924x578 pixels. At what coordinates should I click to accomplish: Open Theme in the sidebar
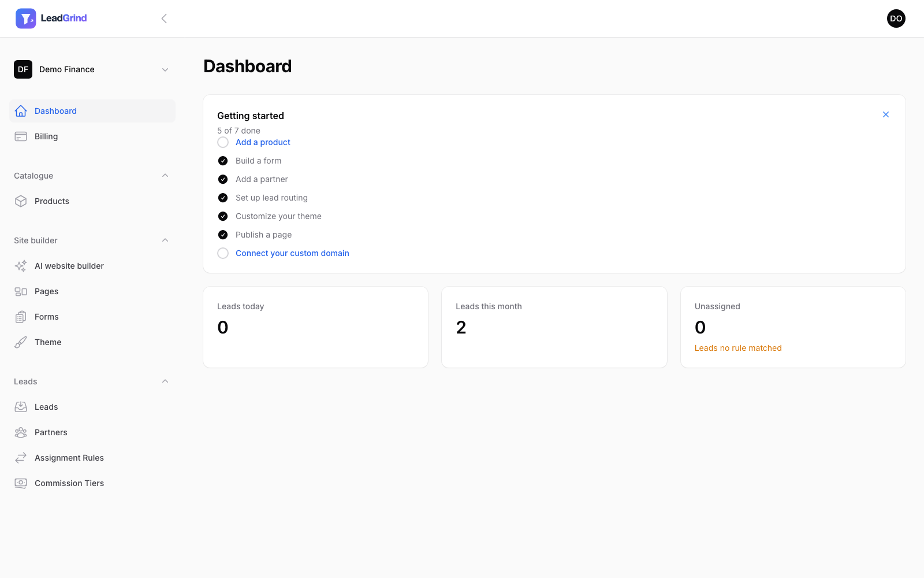pos(92,342)
